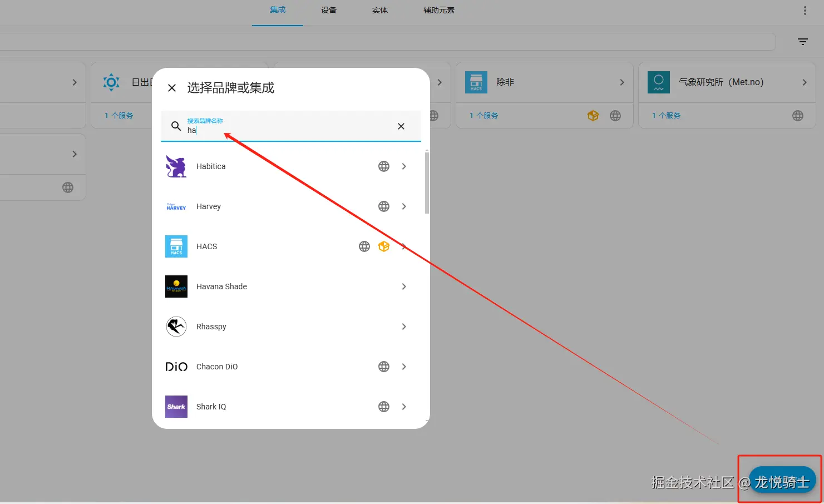The width and height of the screenshot is (824, 504).
Task: Click 1 个服务 link under 除非
Action: coord(483,116)
